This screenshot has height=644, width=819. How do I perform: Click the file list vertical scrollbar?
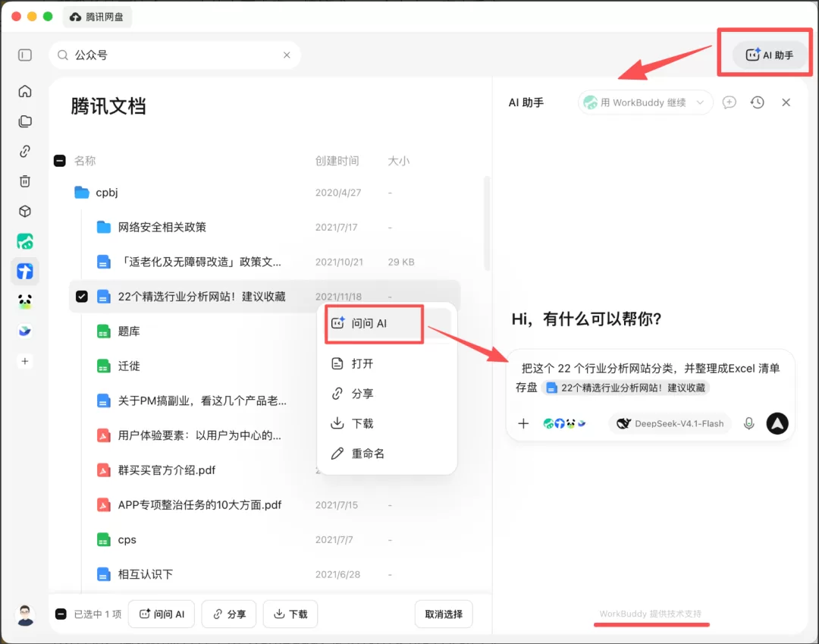(487, 224)
